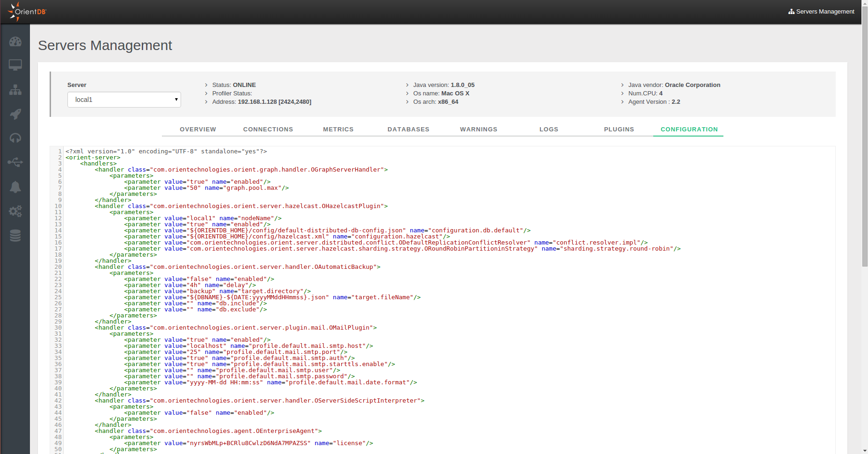This screenshot has width=868, height=454.
Task: Click the 'Java version: 1.8.0_05' text
Action: point(444,85)
